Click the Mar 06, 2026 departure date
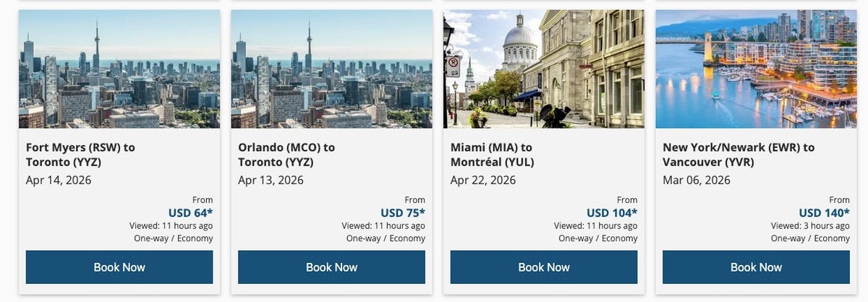Screen dimensions: 868x302 pos(696,180)
